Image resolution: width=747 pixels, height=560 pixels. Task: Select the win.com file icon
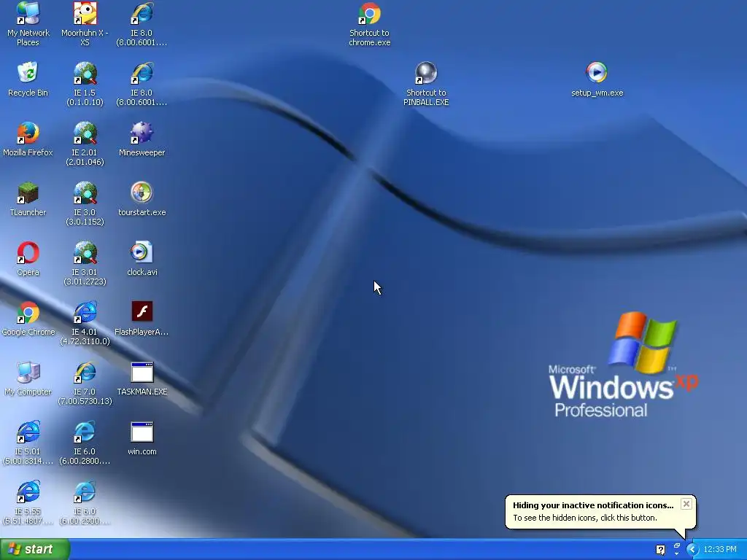(x=142, y=432)
